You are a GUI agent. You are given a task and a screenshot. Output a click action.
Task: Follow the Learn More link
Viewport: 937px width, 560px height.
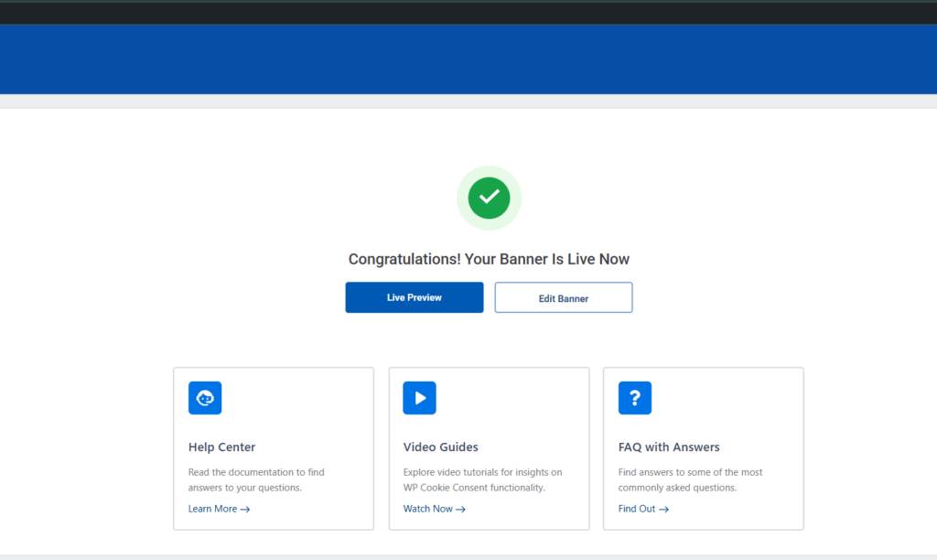coord(212,509)
